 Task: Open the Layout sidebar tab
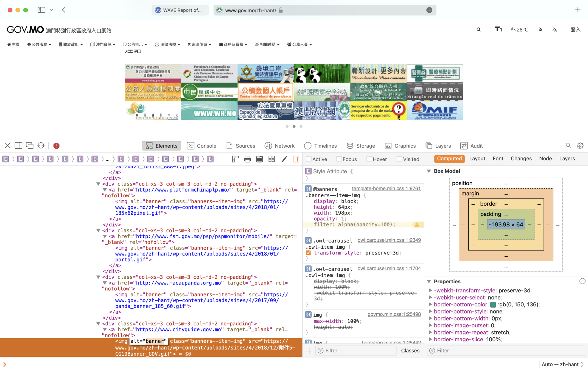[477, 159]
